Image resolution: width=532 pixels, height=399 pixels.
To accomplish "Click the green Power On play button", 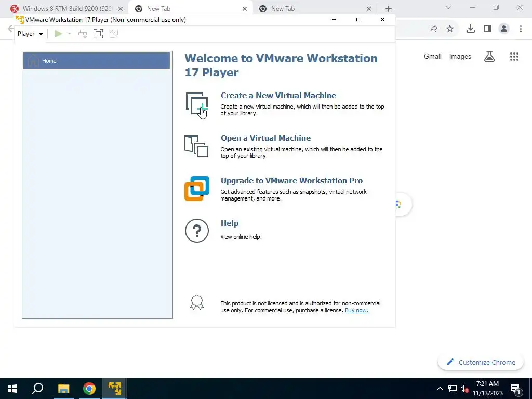I will tap(58, 34).
